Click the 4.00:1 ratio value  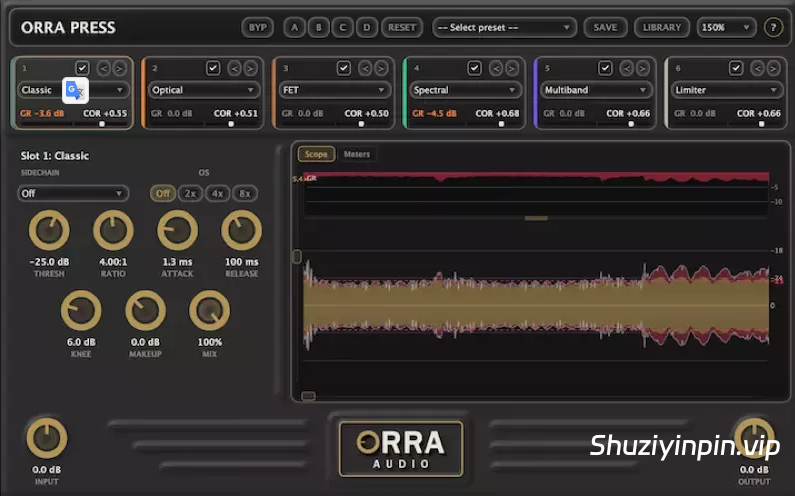click(x=113, y=262)
